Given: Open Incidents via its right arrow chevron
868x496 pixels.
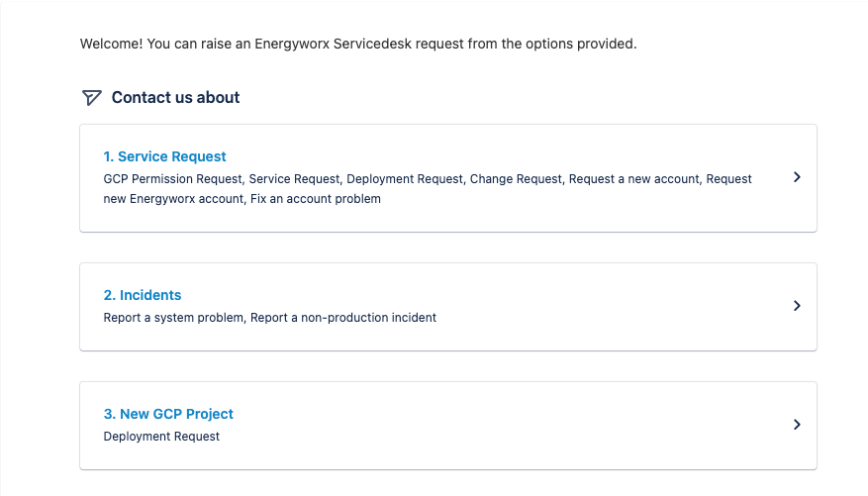Looking at the screenshot, I should 797,306.
